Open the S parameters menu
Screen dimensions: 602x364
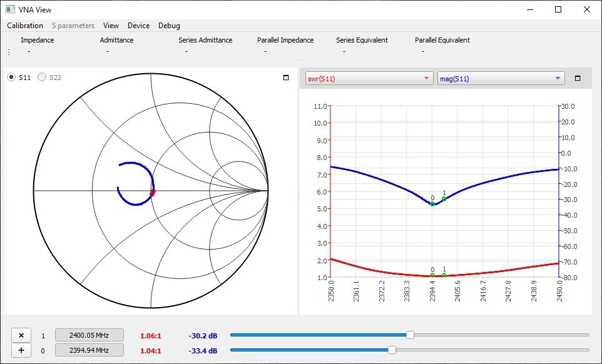coord(73,26)
